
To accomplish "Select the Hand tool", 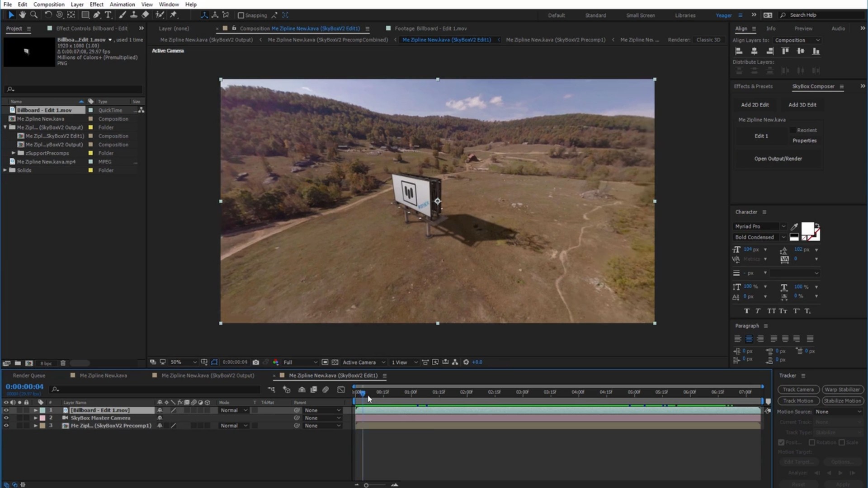I will click(x=23, y=15).
